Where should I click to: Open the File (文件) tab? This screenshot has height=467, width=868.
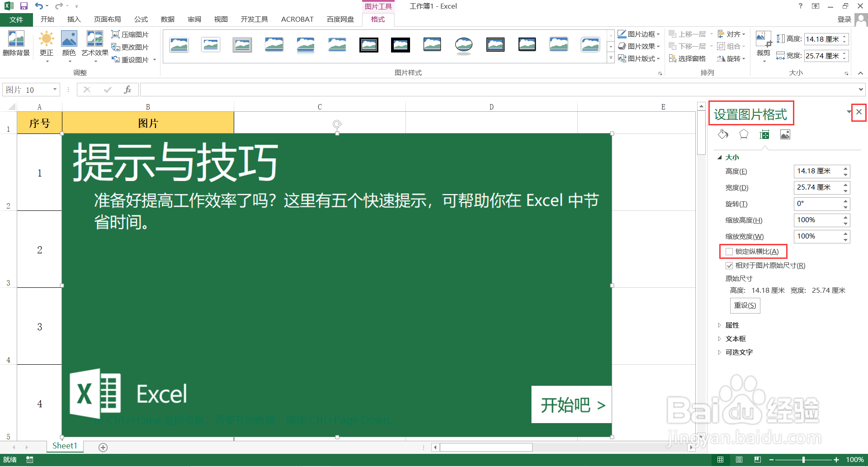[x=16, y=19]
